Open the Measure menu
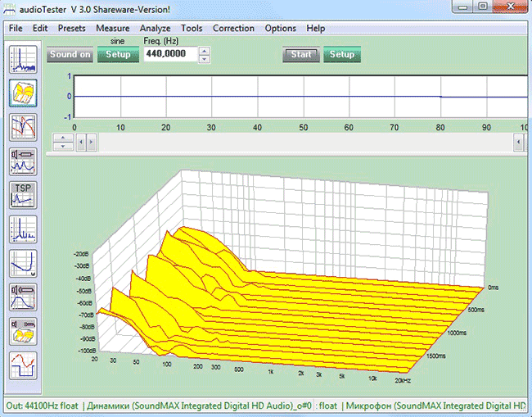 tap(113, 28)
